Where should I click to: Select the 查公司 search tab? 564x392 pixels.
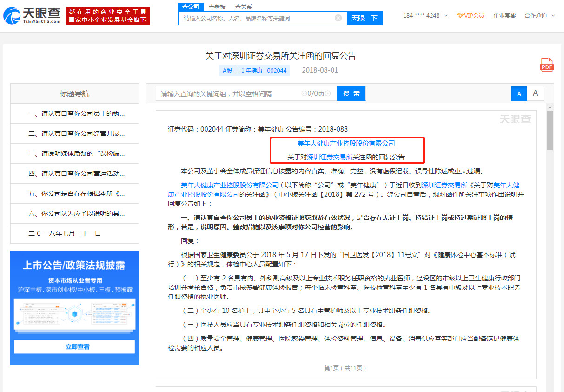point(191,7)
